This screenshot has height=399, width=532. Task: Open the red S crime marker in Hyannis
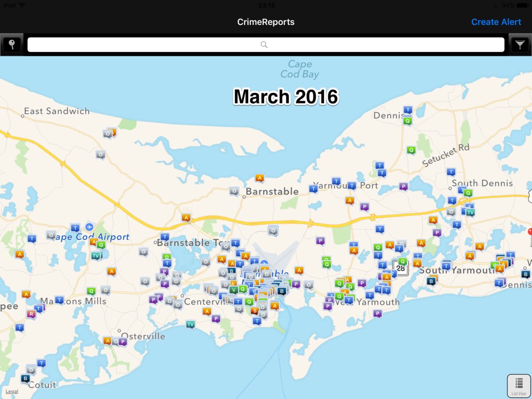pyautogui.click(x=254, y=310)
